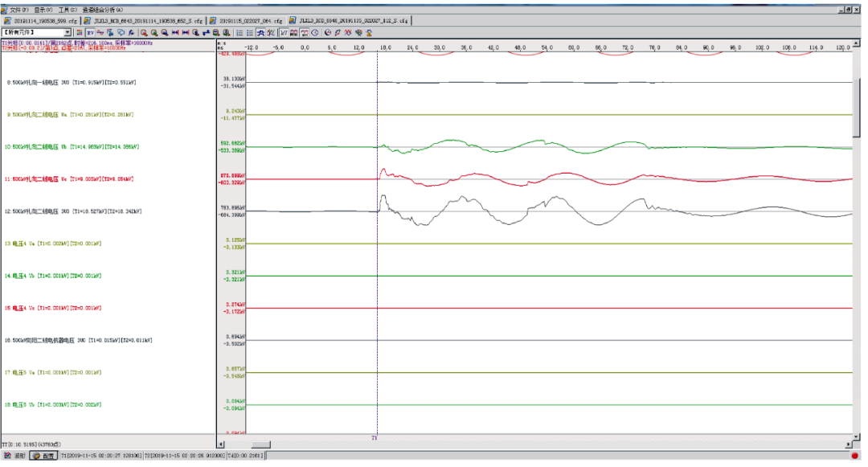Click the horizontal scrollbar right arrow
Viewport: 868px width, 467px height.
pos(849,444)
